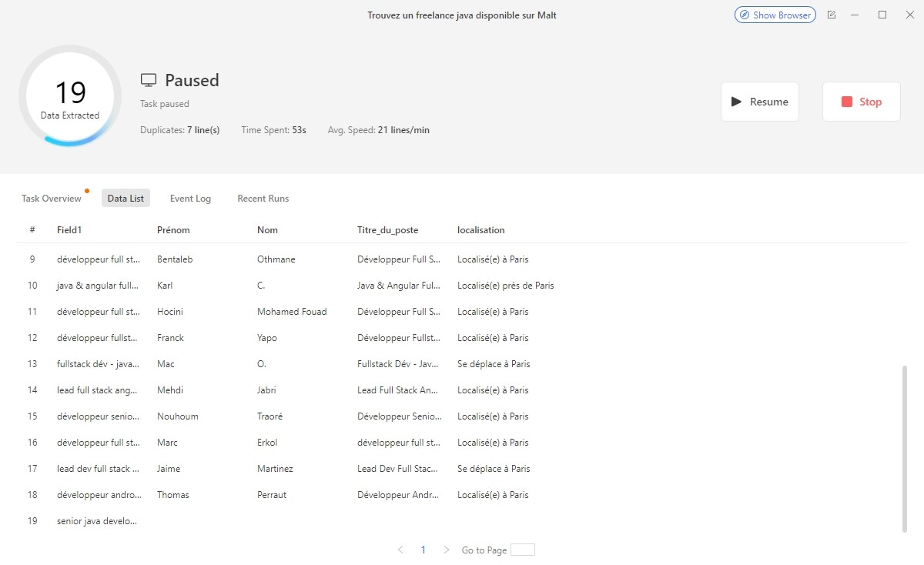Click 'Duplicates: 7 line(s)' statistic

[x=180, y=130]
